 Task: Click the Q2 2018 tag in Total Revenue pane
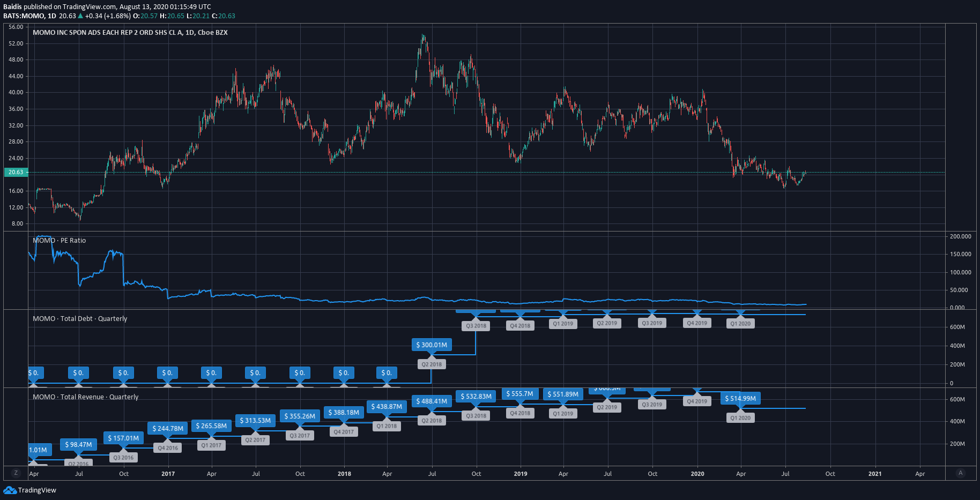pos(432,421)
